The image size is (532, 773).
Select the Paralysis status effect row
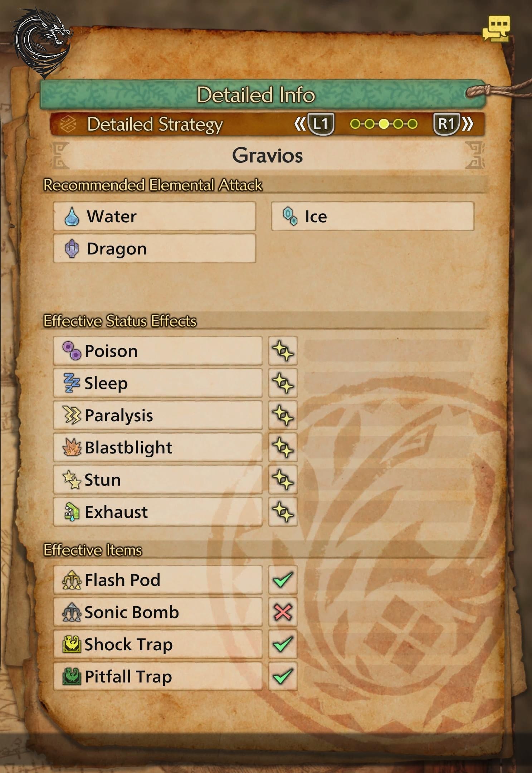157,415
